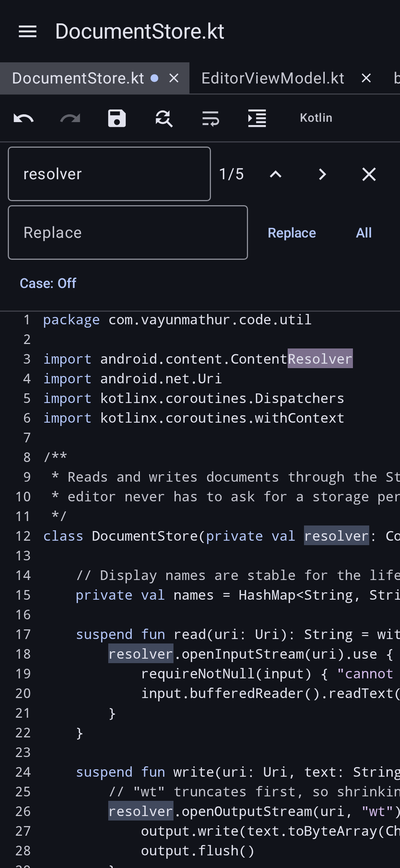Image resolution: width=400 pixels, height=868 pixels.
Task: Focus the Replace text field
Action: 128,233
